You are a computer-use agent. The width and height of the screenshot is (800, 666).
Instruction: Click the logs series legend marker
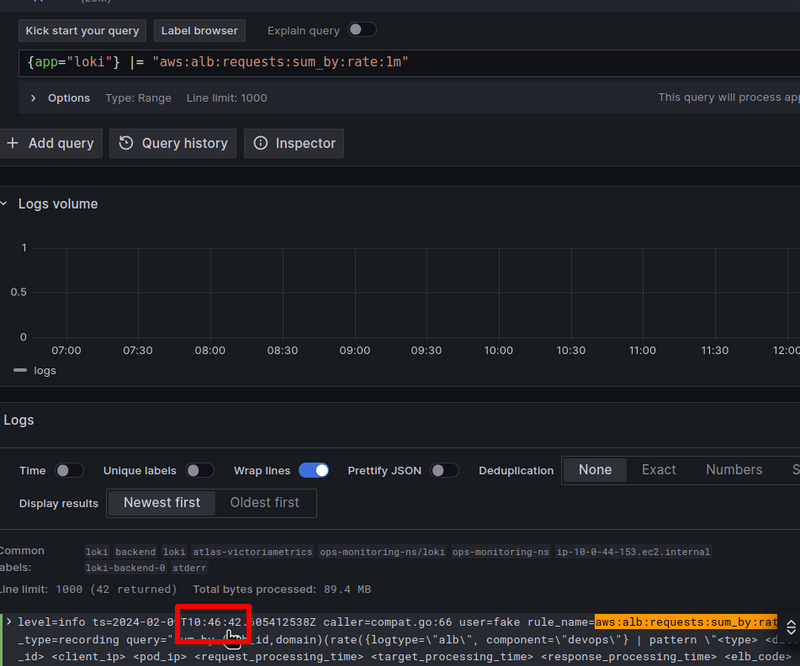pos(20,370)
